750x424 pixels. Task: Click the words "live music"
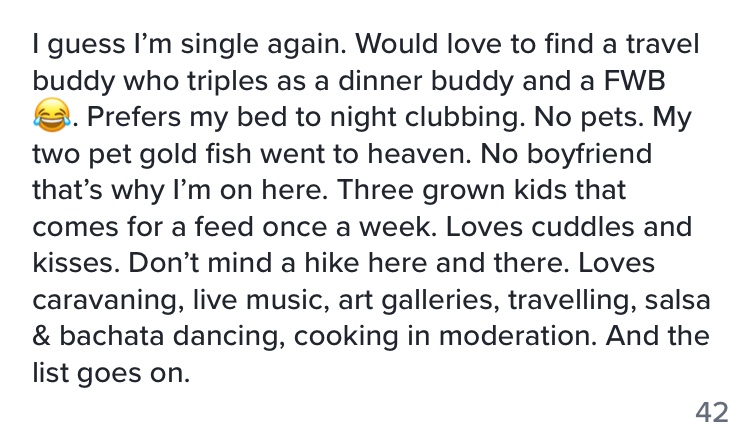tap(281, 300)
